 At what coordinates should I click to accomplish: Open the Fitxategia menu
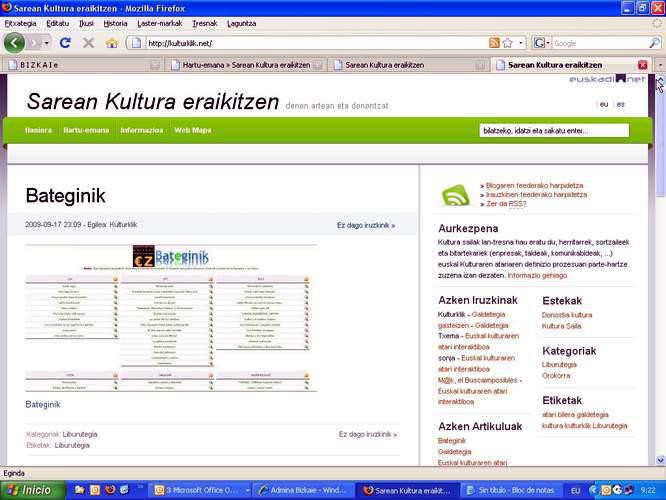point(20,24)
